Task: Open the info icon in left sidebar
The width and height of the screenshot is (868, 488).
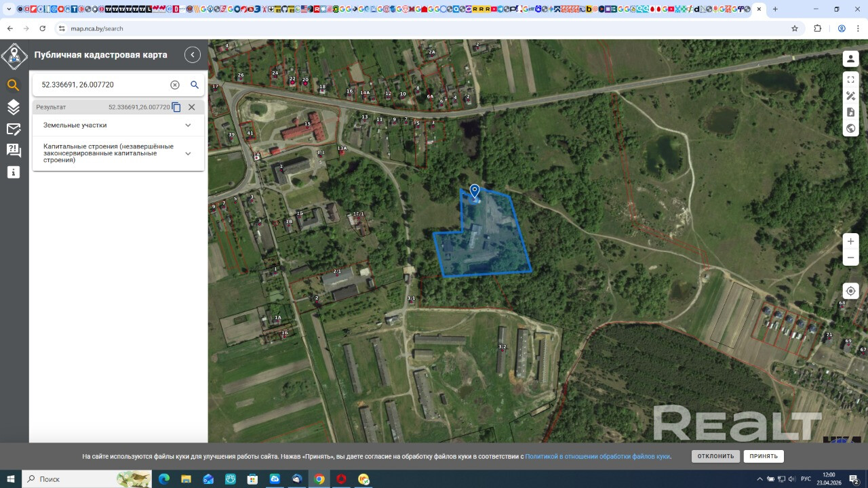Action: pos(14,172)
